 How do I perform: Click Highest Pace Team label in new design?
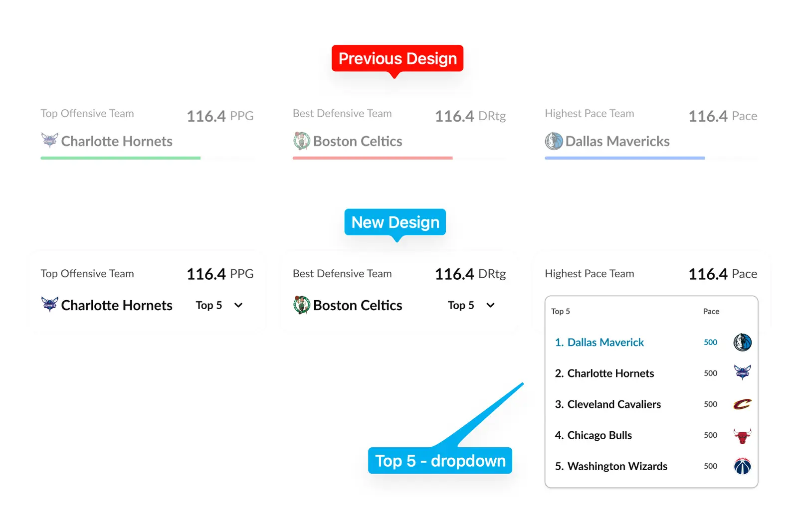click(x=590, y=273)
